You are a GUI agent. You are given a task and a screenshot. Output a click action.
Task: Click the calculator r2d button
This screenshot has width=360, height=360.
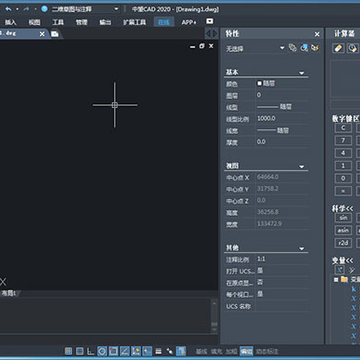pos(343,243)
